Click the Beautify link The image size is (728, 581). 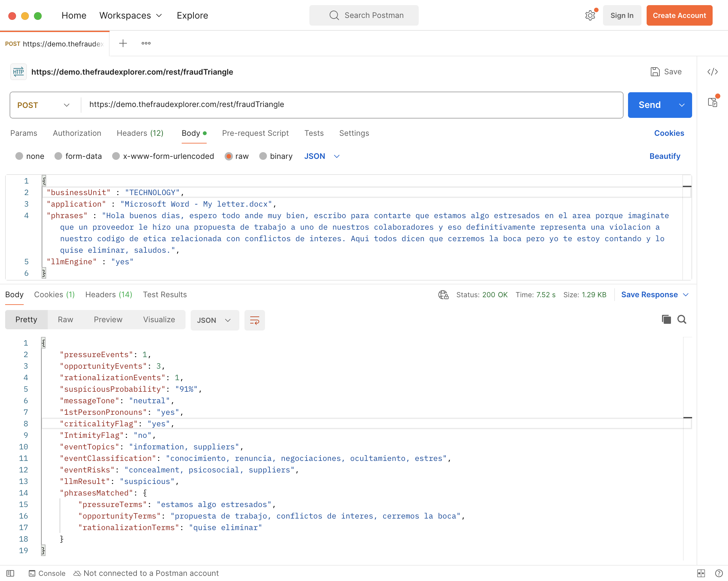coord(665,156)
